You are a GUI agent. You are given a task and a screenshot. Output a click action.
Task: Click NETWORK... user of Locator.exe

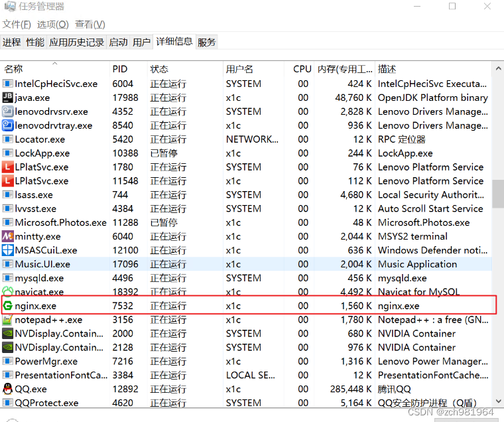coord(252,139)
